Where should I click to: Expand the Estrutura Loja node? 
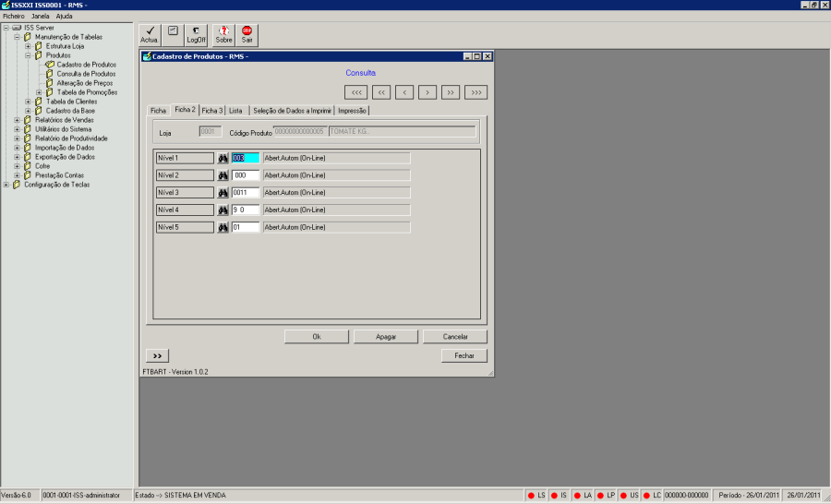[28, 46]
